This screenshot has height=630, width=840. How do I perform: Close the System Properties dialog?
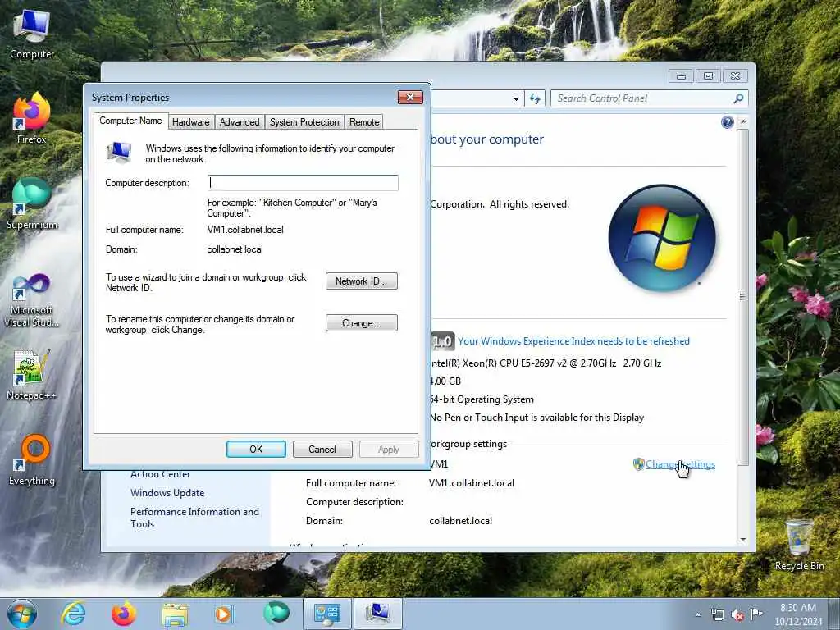(x=410, y=97)
